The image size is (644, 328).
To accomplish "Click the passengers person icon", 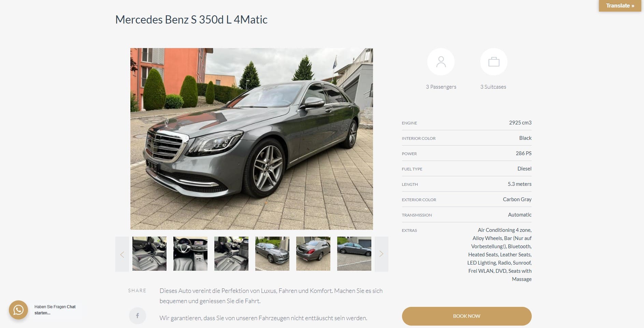I will click(441, 62).
